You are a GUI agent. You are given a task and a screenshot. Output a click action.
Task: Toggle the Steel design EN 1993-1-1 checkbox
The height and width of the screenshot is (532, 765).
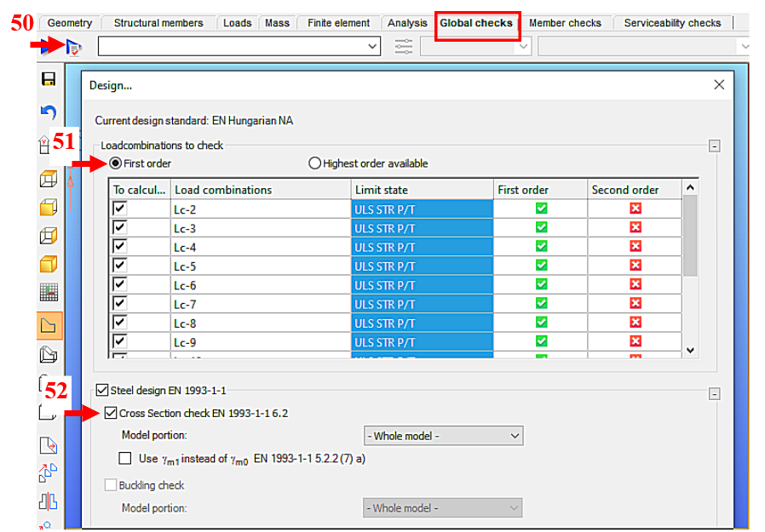click(102, 390)
